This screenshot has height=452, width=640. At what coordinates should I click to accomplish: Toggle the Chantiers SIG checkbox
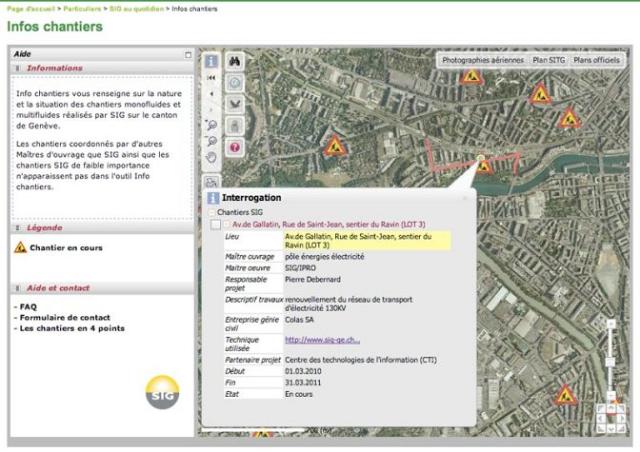pos(212,213)
